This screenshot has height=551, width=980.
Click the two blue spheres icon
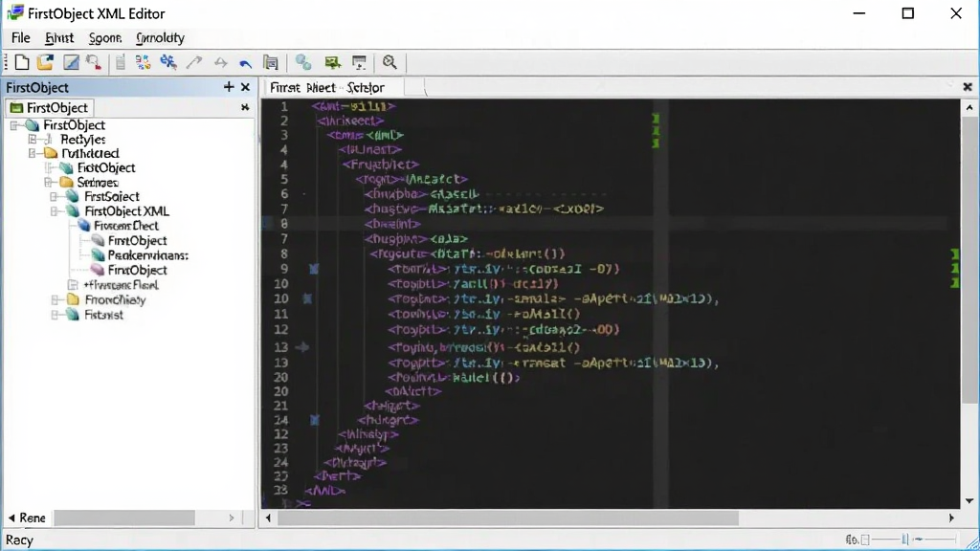(x=303, y=62)
